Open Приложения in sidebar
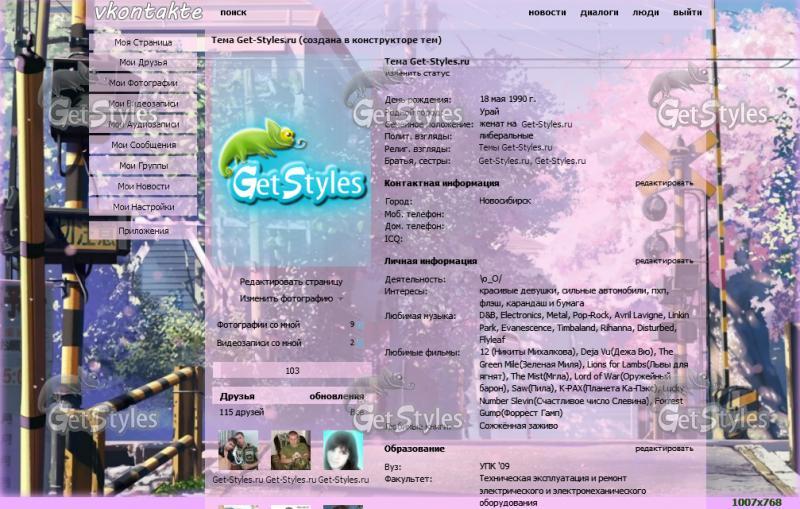This screenshot has width=800, height=509. tap(143, 231)
